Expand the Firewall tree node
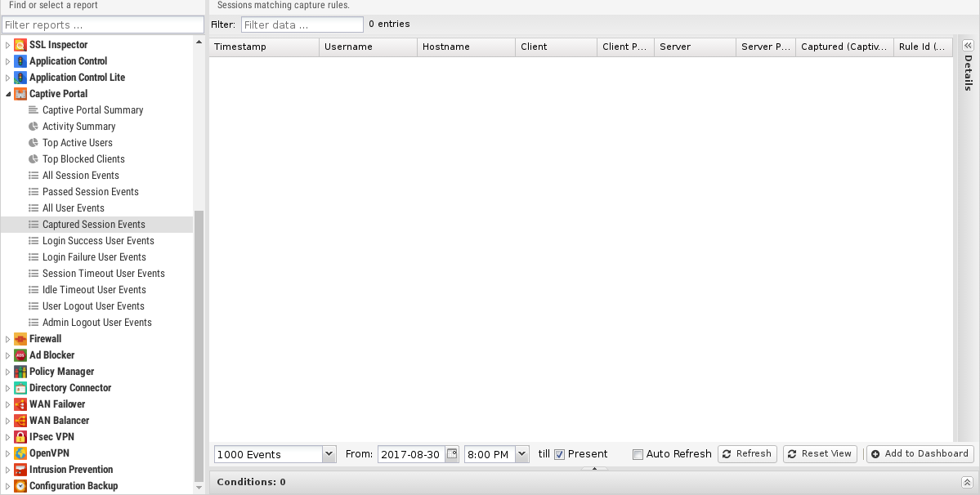Viewport: 980px width, 495px height. pyautogui.click(x=7, y=339)
